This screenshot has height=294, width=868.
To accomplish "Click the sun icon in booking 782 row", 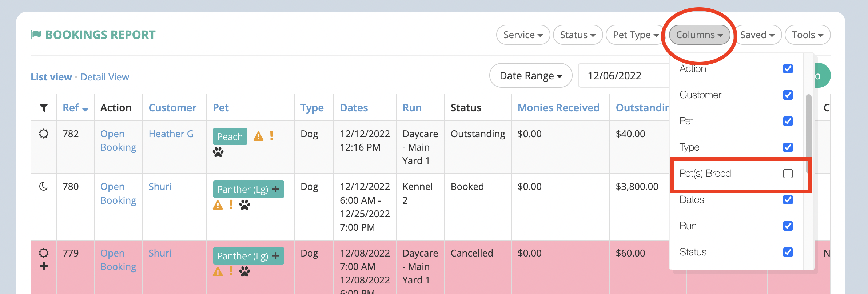I will (x=44, y=134).
